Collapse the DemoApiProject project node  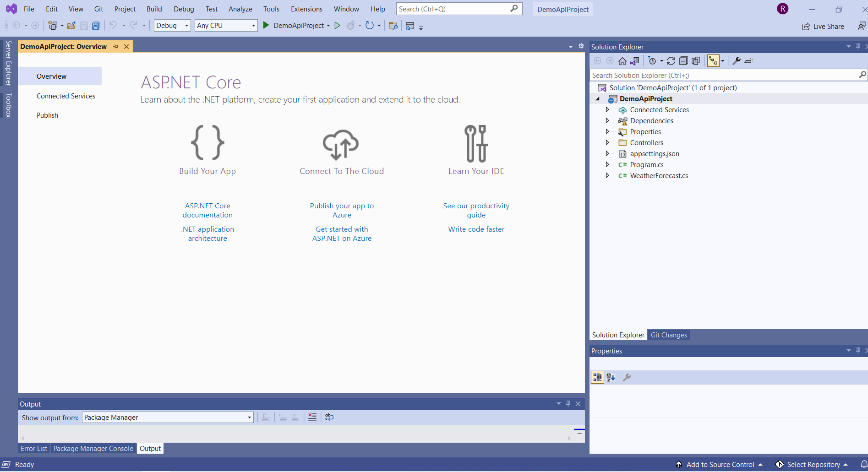(597, 99)
